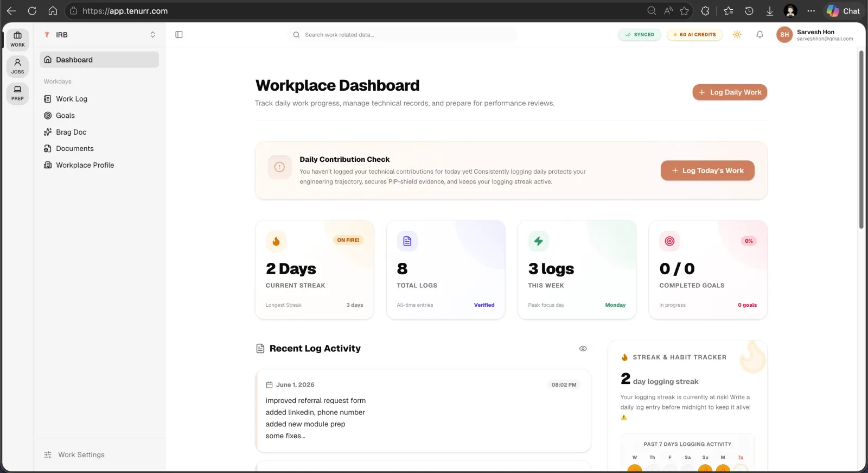
Task: Click the Verified label on Total Logs
Action: [x=484, y=305]
